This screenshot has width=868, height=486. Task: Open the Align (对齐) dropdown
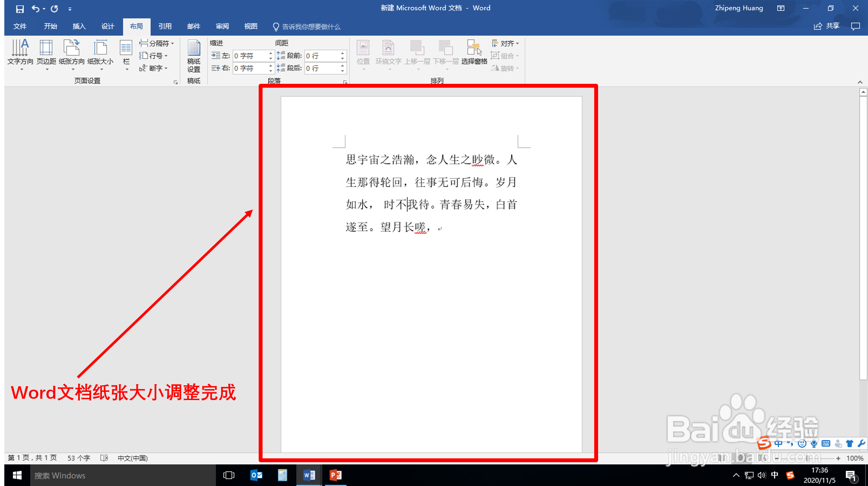(505, 43)
